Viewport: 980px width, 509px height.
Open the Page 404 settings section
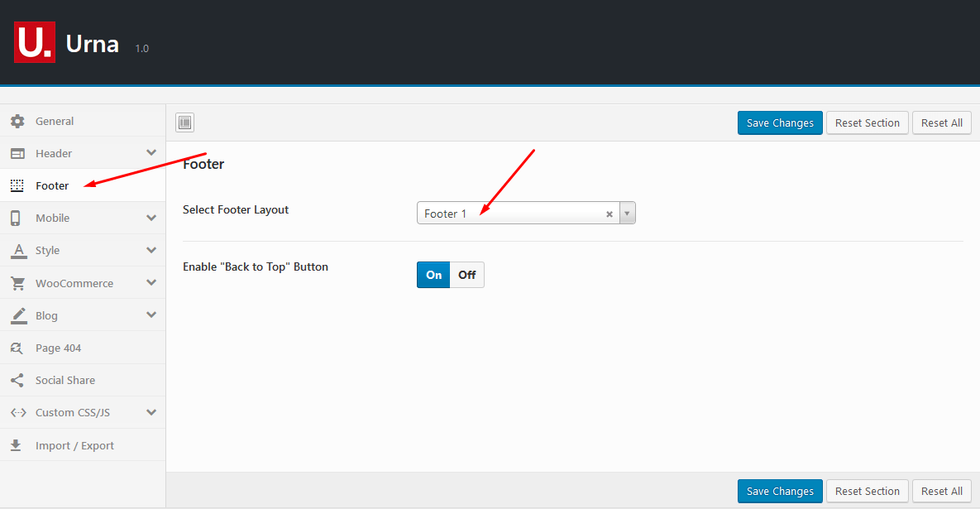click(83, 348)
